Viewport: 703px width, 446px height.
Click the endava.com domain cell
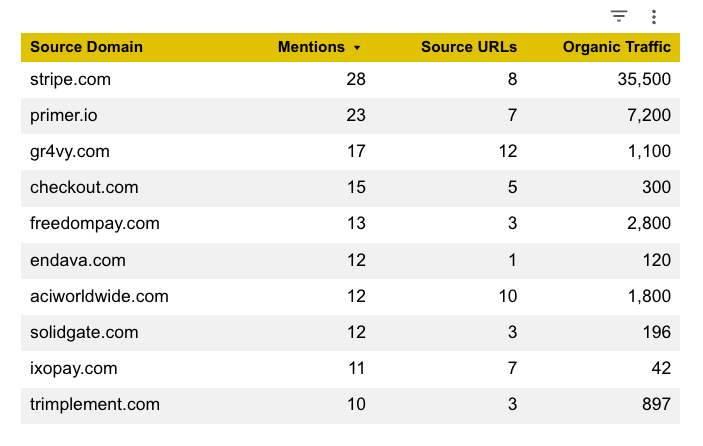(x=77, y=260)
